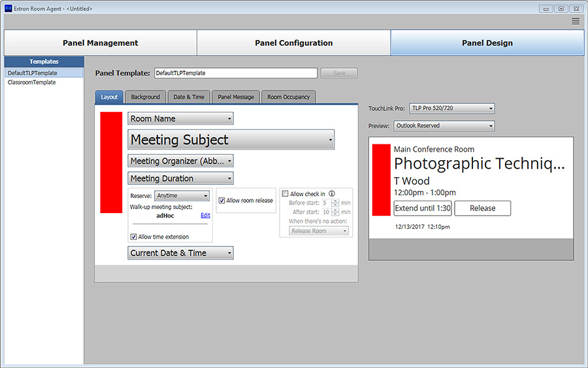Image resolution: width=588 pixels, height=368 pixels.
Task: Uncheck Allow time extension
Action: [x=134, y=237]
